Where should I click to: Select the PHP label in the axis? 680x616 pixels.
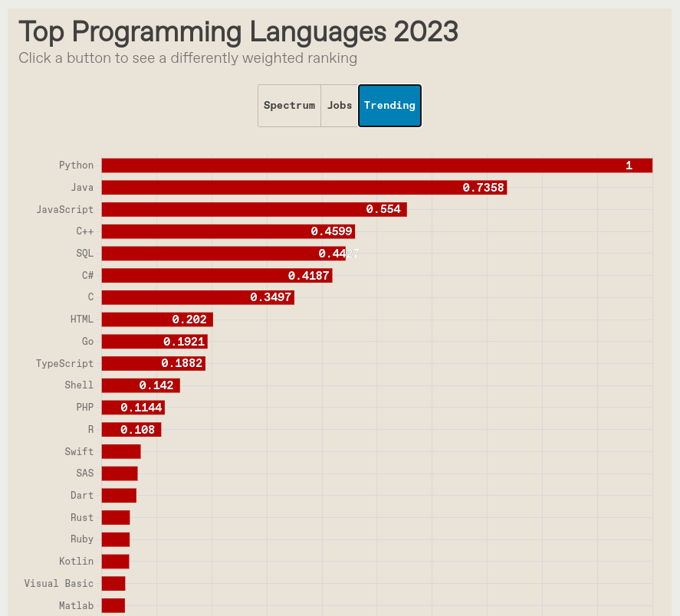click(x=84, y=407)
